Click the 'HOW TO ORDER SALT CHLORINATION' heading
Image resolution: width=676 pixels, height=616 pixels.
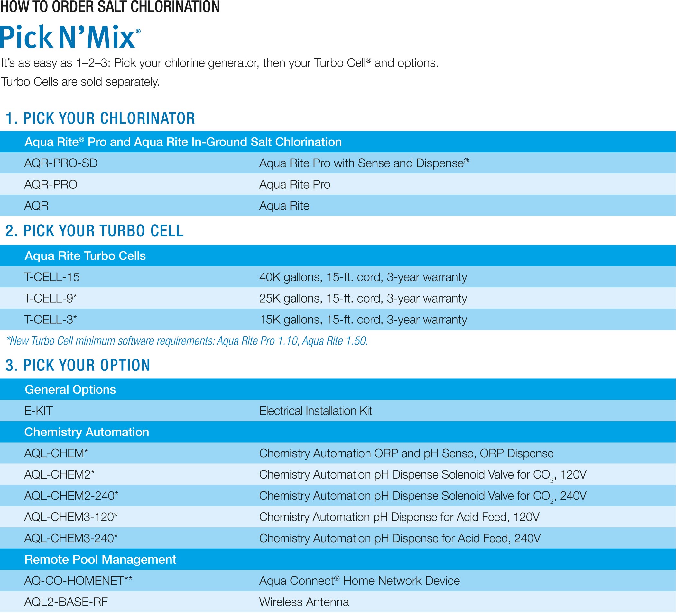pyautogui.click(x=110, y=7)
